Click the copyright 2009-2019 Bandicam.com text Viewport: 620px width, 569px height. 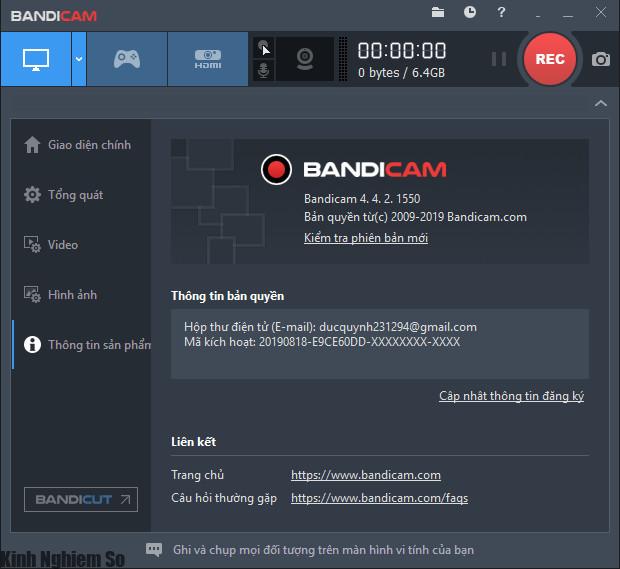point(415,217)
